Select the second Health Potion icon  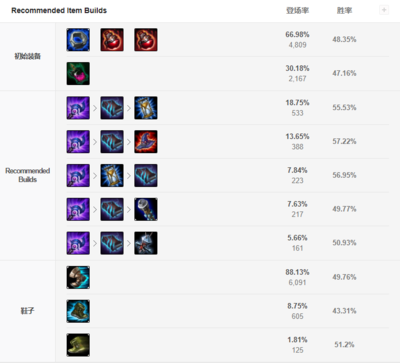[146, 40]
